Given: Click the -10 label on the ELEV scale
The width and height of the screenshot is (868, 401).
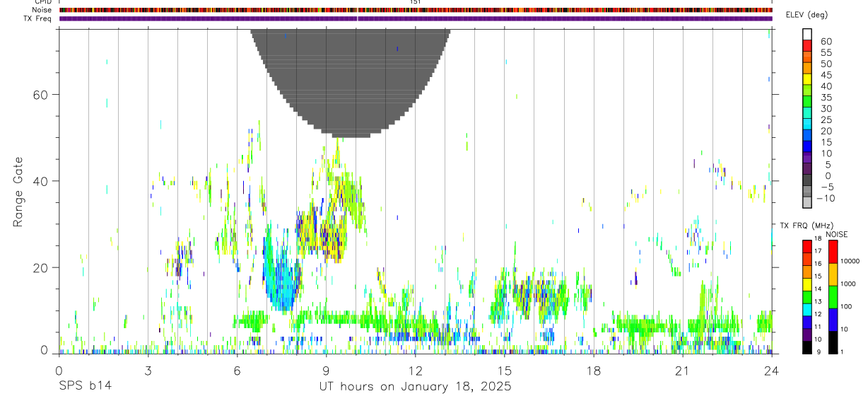Looking at the screenshot, I should click(826, 199).
